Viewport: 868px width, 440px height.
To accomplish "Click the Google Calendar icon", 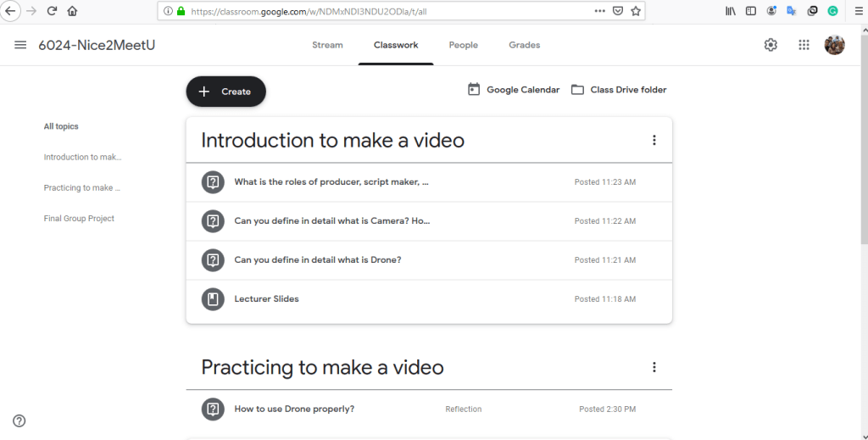I will click(474, 90).
